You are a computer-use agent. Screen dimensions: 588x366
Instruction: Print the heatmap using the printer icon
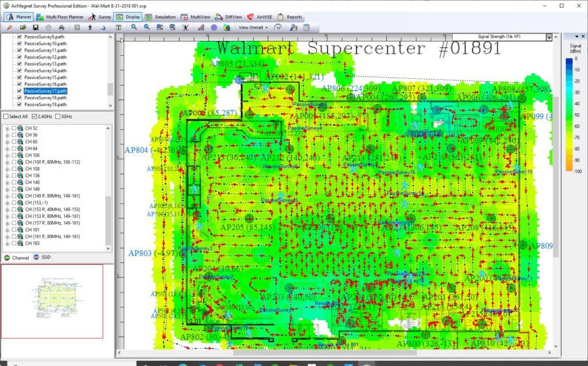(61, 28)
